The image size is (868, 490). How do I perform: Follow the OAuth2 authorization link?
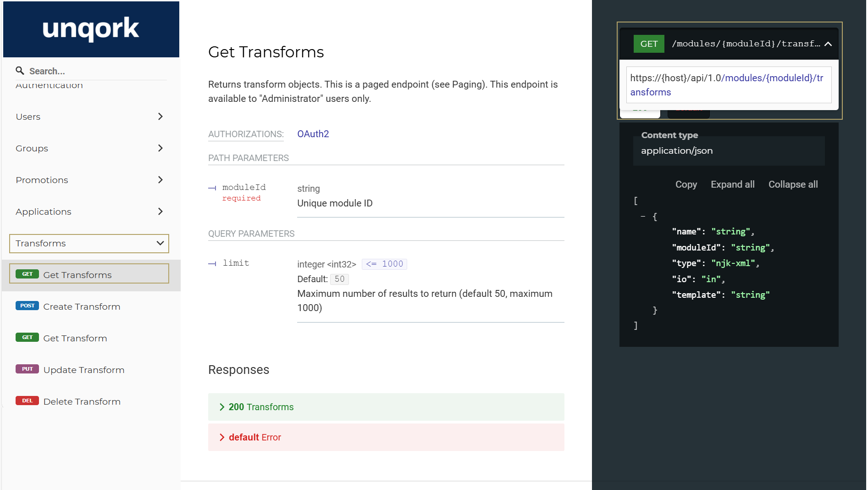313,134
